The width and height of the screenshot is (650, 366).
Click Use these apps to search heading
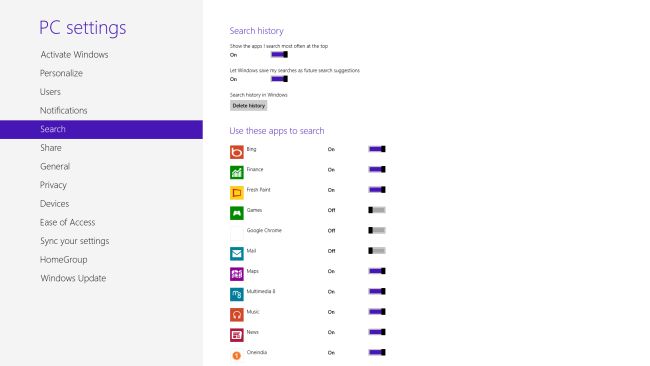coord(277,131)
